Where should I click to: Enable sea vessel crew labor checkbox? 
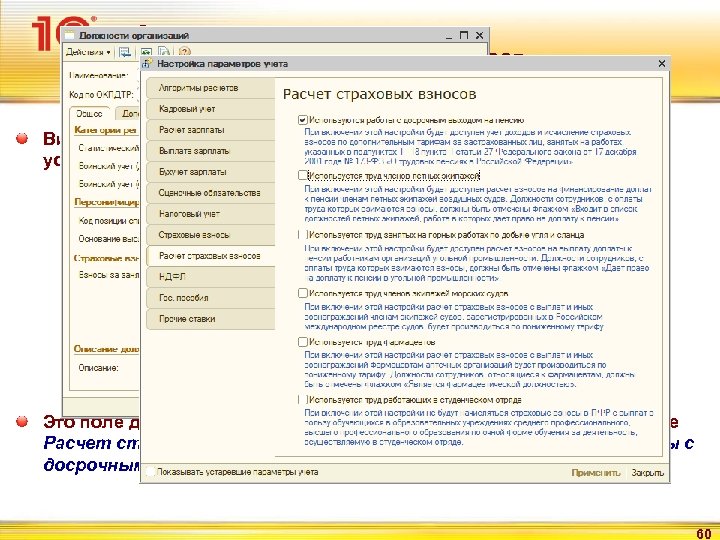pos(302,293)
